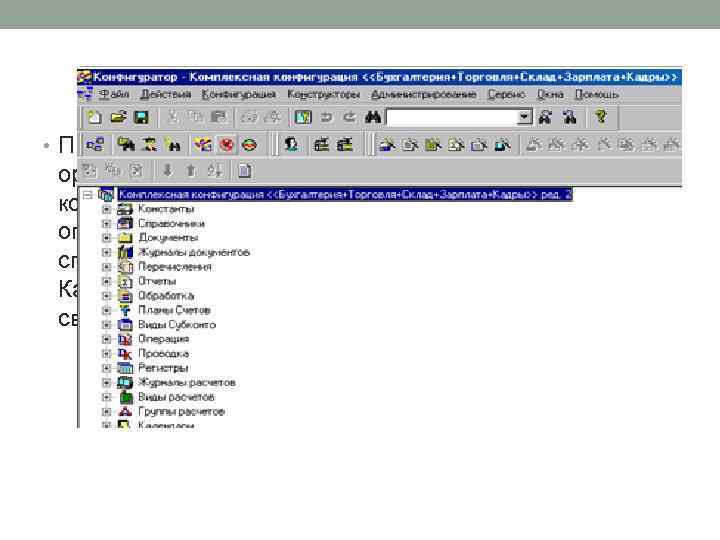This screenshot has width=720, height=540.
Task: Select the Константы tree item
Action: pyautogui.click(x=166, y=209)
